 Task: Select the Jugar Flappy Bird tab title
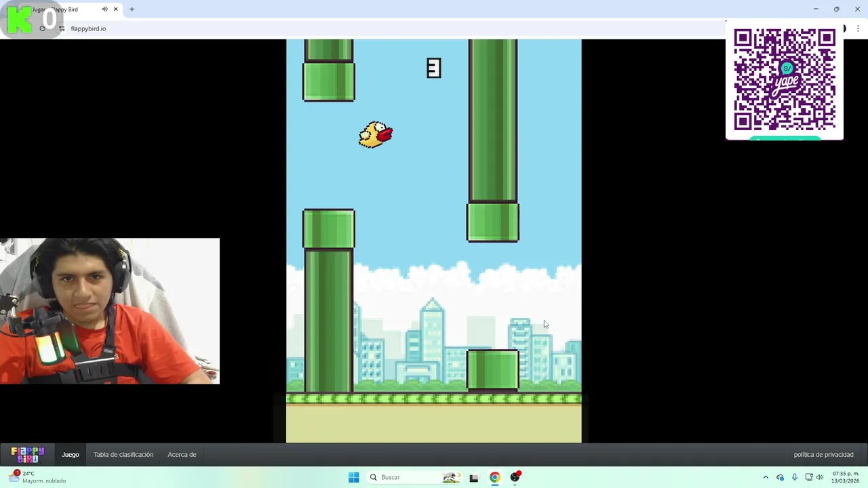[x=56, y=9]
